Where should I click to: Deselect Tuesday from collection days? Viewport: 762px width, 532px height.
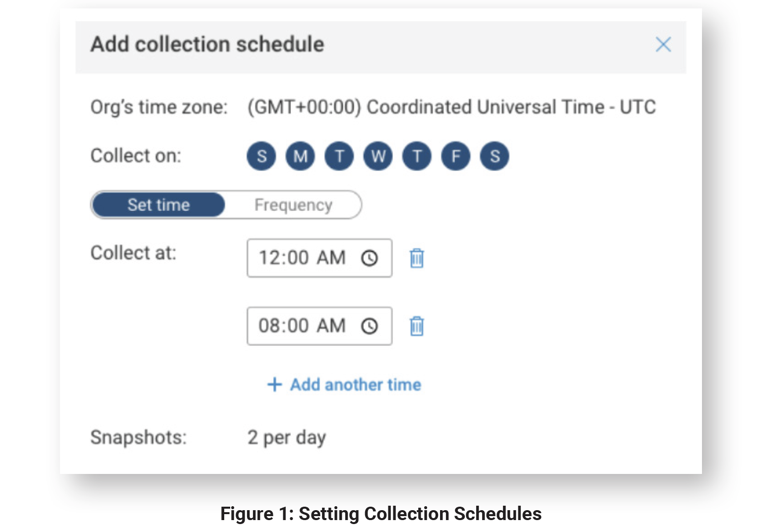point(339,156)
